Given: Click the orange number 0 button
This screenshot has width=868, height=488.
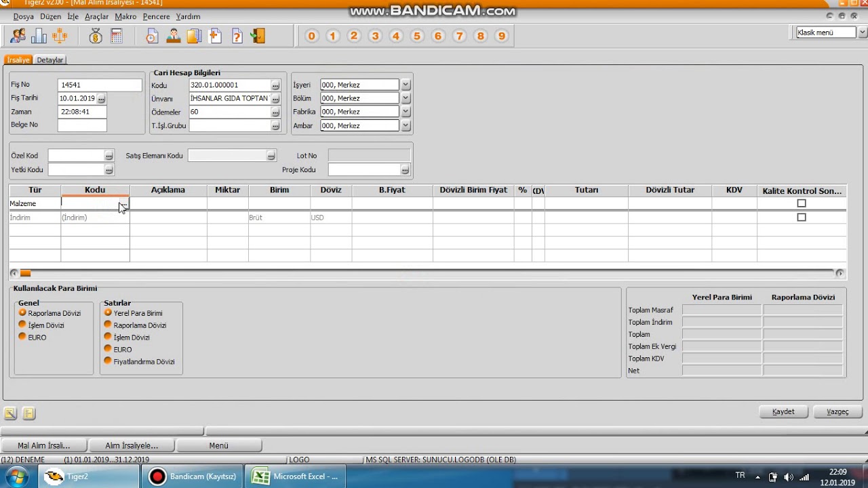Looking at the screenshot, I should tap(312, 36).
